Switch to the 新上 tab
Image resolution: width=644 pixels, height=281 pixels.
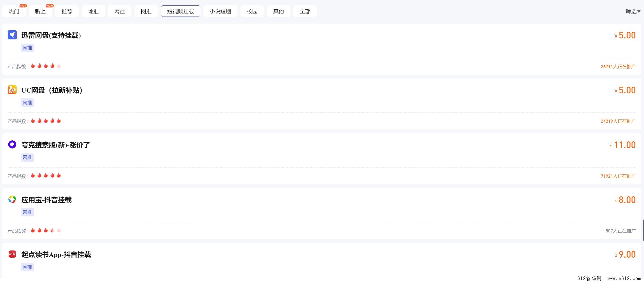[x=40, y=11]
